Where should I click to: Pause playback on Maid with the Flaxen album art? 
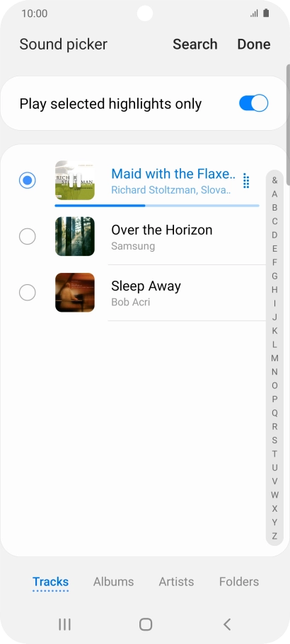[x=75, y=180]
